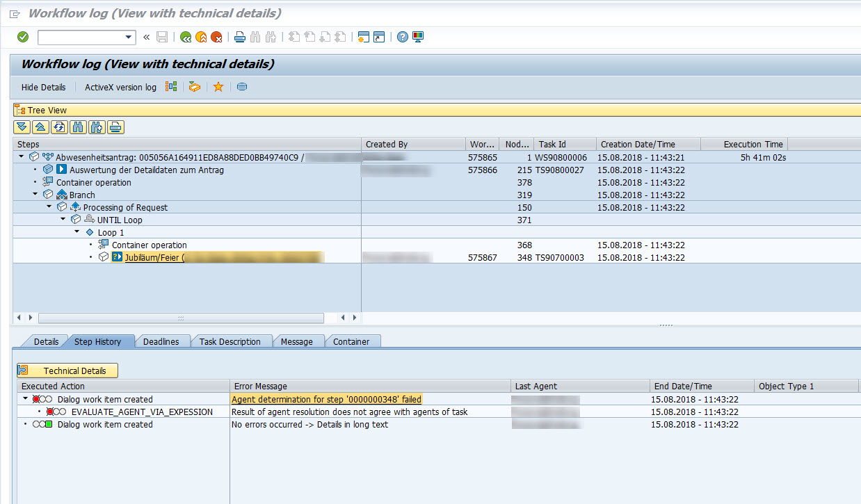Click the Execution Time column header
Image resolution: width=861 pixels, height=504 pixels.
pos(744,144)
